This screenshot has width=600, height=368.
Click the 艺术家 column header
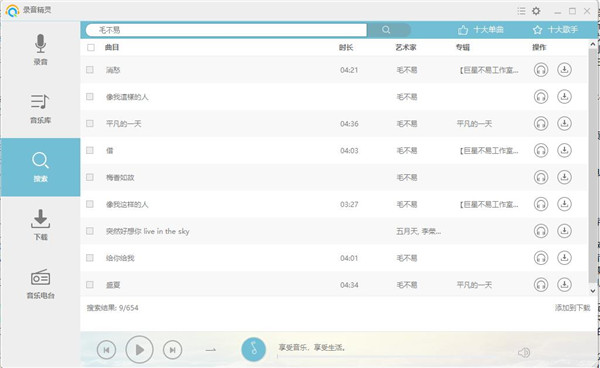click(406, 47)
